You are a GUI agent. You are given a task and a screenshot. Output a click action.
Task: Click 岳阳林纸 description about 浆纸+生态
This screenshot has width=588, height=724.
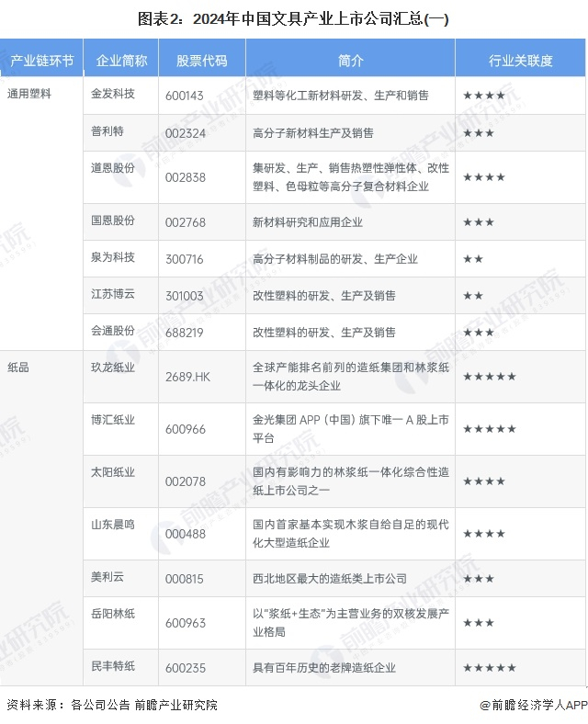tap(351, 623)
